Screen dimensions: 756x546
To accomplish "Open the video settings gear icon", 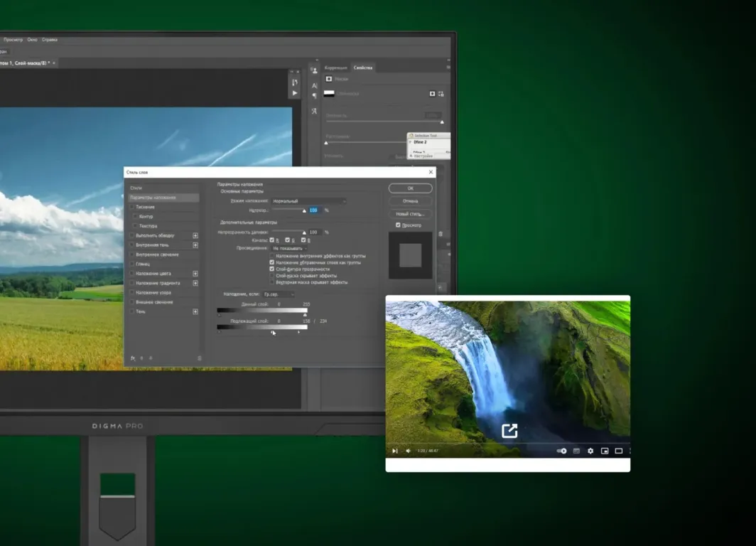I will click(x=590, y=451).
